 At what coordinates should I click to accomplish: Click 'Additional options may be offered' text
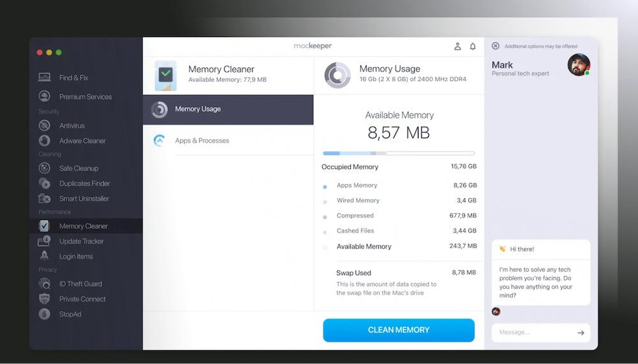(541, 47)
